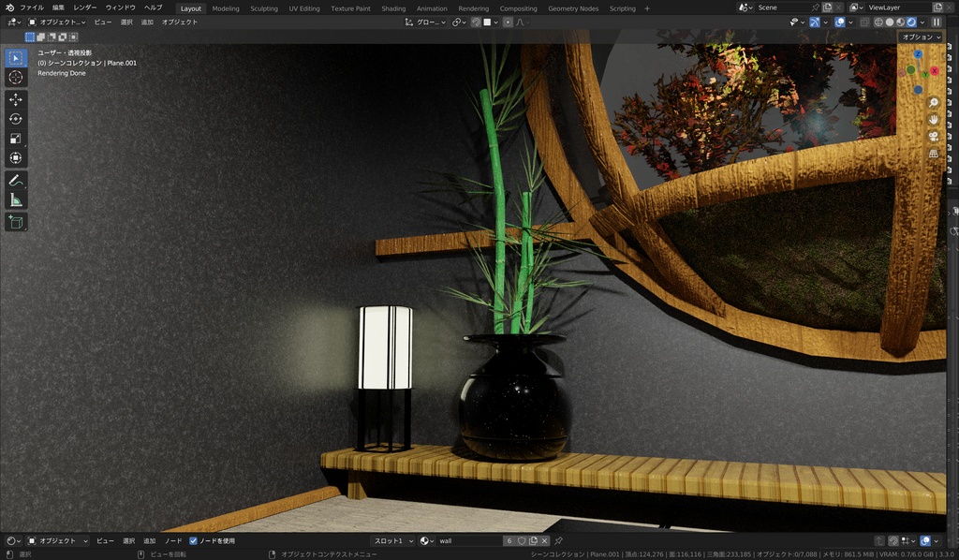The height and width of the screenshot is (560, 959).
Task: Open shading options dropdown arrow
Action: pos(922,22)
